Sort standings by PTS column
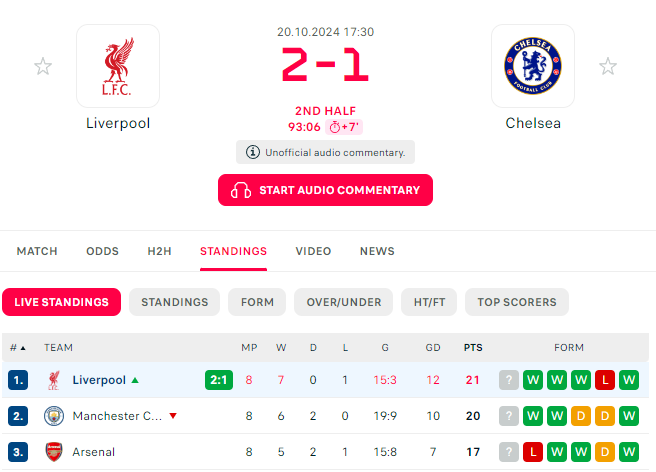Viewport: 656px width, 472px height. [x=473, y=348]
